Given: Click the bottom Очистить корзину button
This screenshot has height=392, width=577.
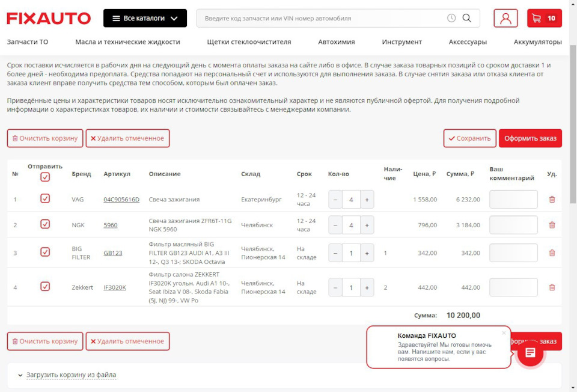Looking at the screenshot, I should click(45, 341).
